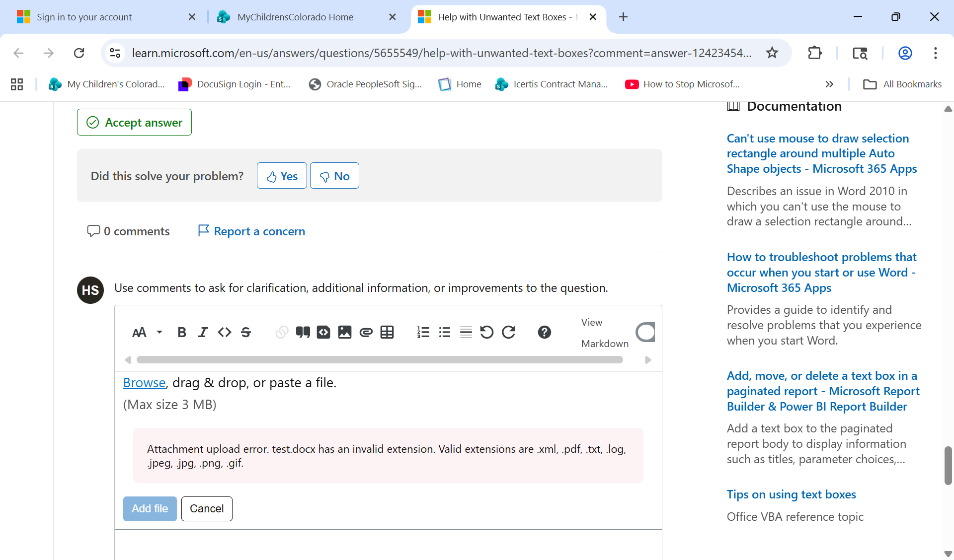Expand the hidden bookmarks chevron

pos(829,84)
